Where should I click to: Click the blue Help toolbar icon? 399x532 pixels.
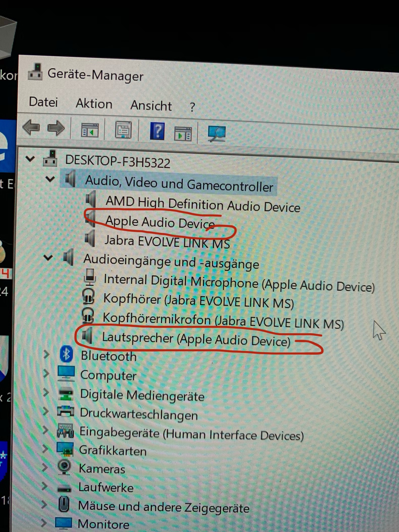pyautogui.click(x=157, y=131)
